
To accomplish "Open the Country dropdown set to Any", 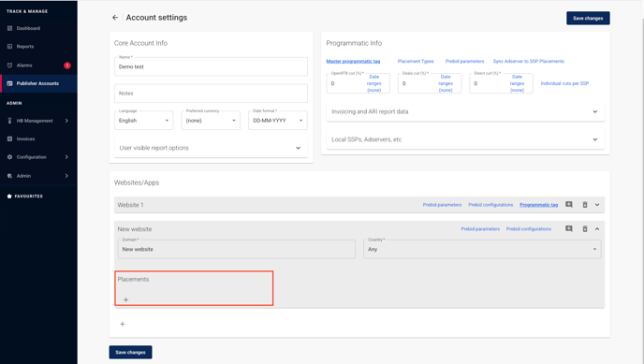I will pos(482,249).
